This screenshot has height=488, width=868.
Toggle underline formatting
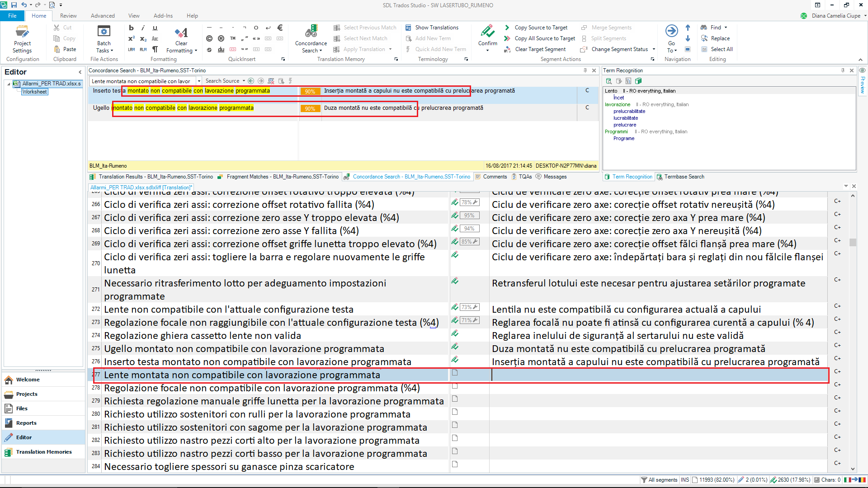pos(155,28)
